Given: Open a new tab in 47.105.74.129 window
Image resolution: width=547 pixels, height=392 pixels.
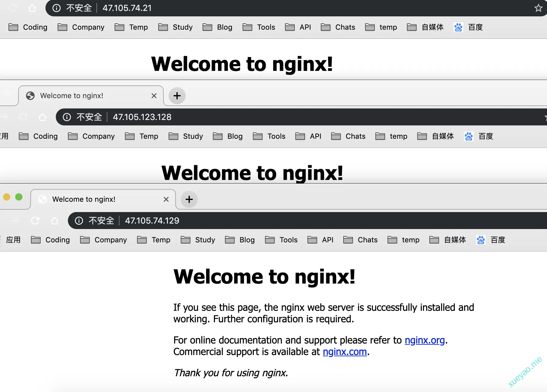Looking at the screenshot, I should point(189,199).
